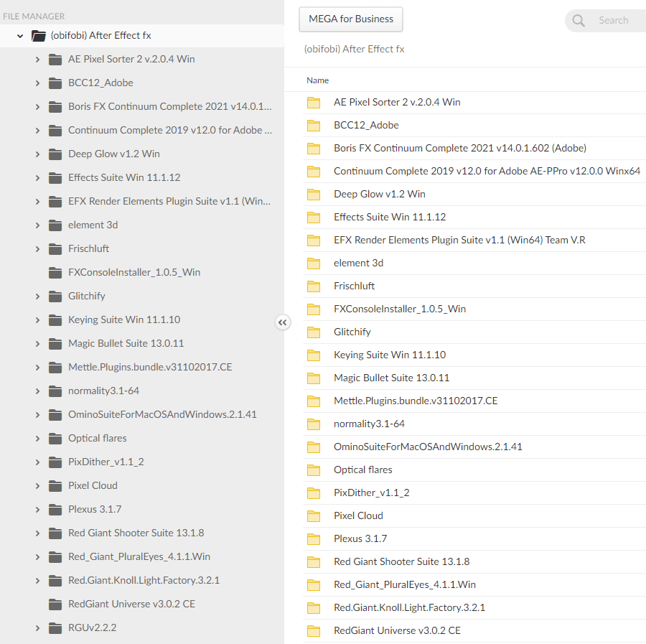Open OminoSuiteForMacOSAndWindows.2.1.41 row in file list
This screenshot has width=646, height=644.
click(x=474, y=447)
